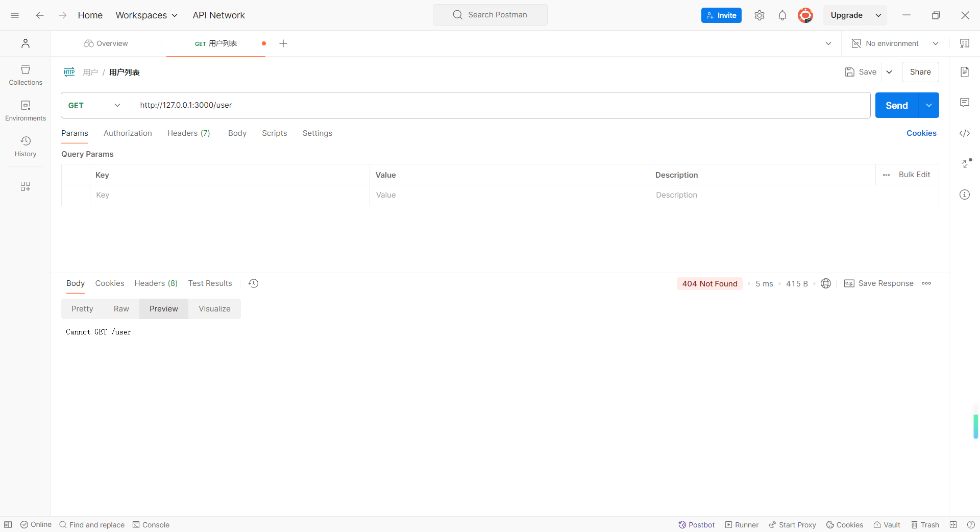Screen dimensions: 980x532
Task: Open the code snippet panel icon
Action: pos(965,133)
